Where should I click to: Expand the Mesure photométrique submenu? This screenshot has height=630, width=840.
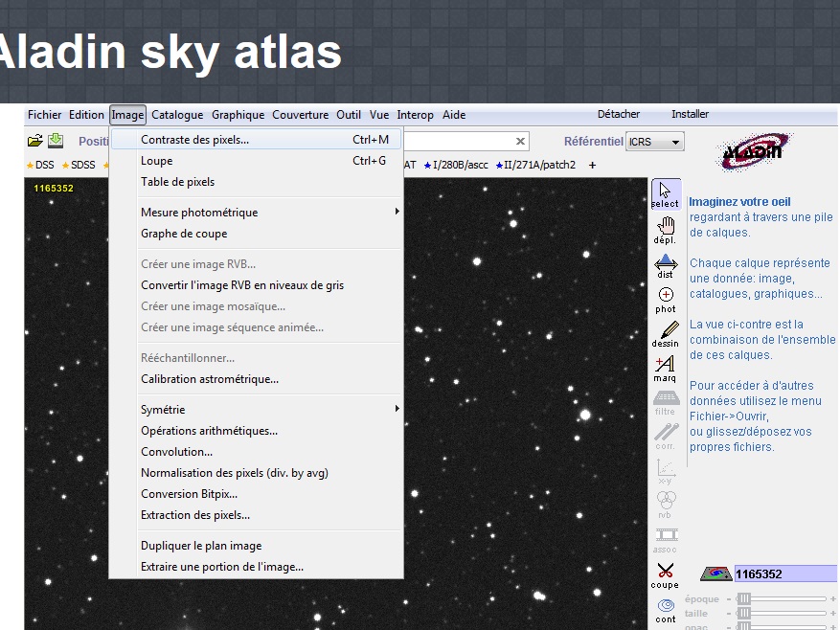coord(256,213)
